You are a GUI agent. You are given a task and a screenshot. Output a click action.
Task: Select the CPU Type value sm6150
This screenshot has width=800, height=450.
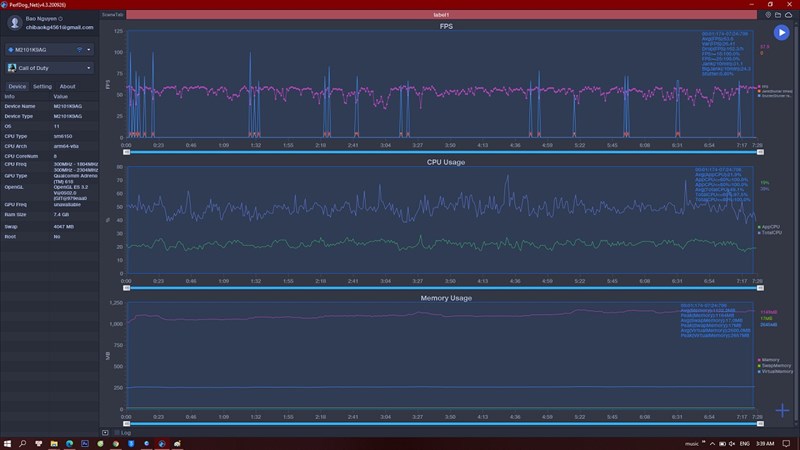63,136
